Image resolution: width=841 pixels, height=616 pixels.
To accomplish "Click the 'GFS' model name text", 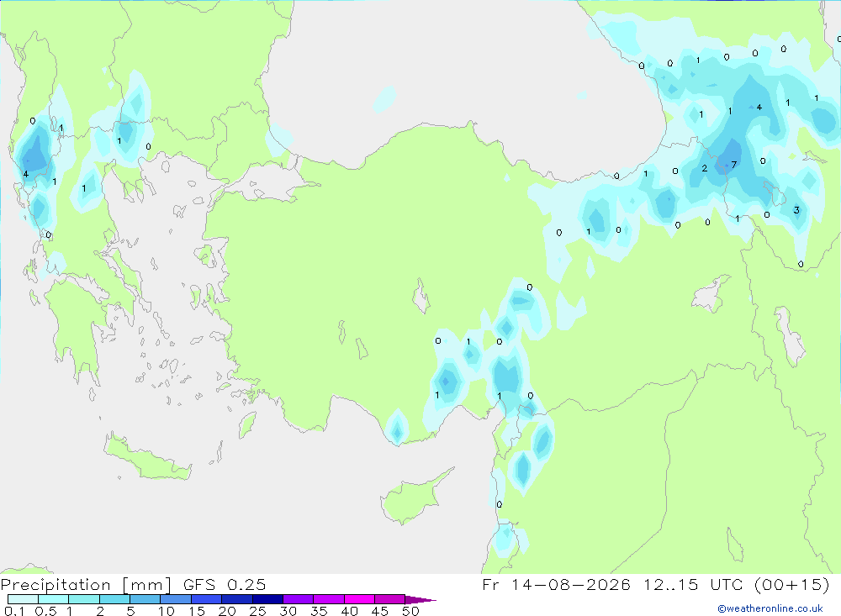I will [199, 585].
